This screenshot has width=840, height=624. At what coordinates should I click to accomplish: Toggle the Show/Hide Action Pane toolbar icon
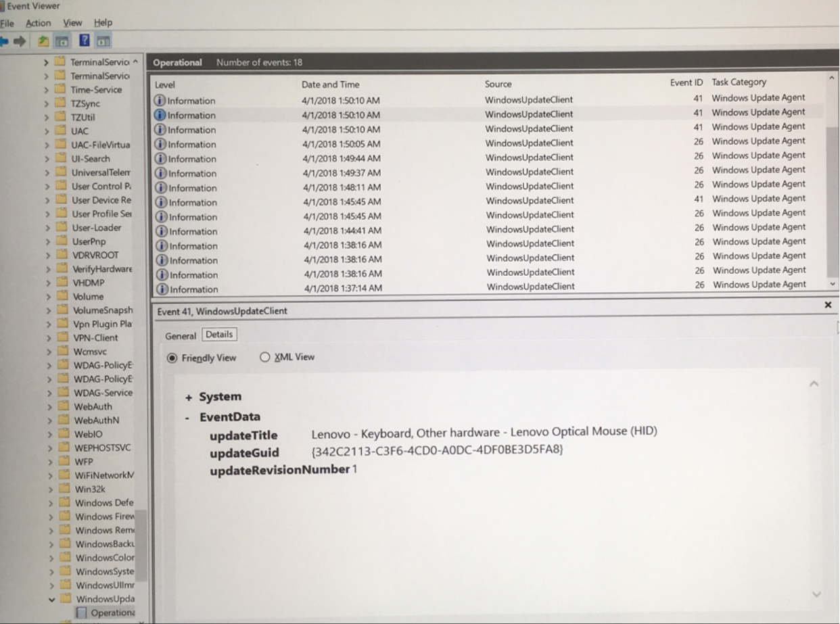tap(103, 41)
